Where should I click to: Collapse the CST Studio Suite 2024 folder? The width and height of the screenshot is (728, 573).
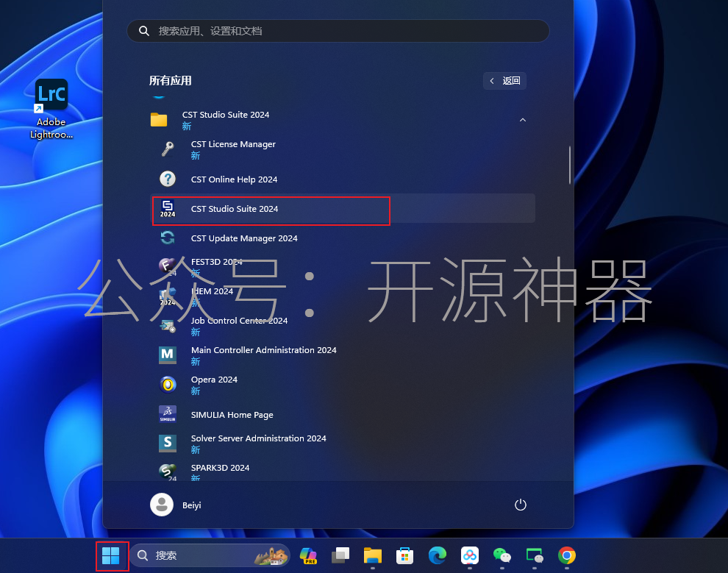[523, 120]
